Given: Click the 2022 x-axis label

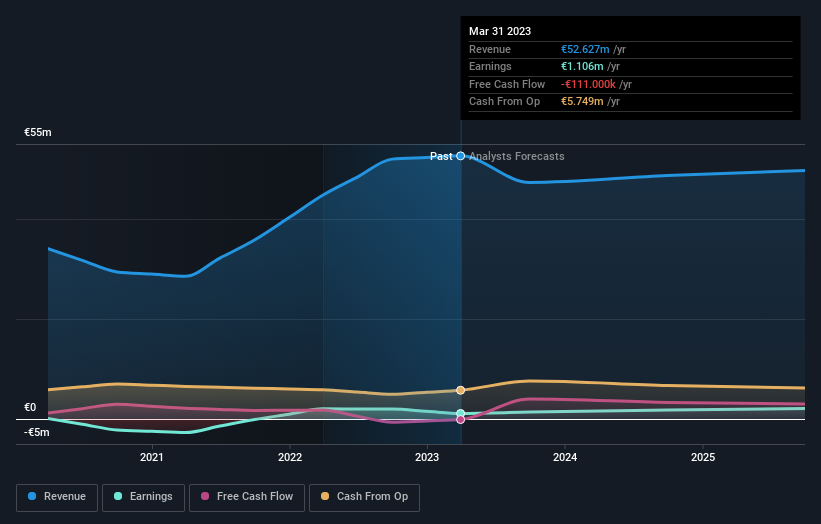Looking at the screenshot, I should point(290,458).
